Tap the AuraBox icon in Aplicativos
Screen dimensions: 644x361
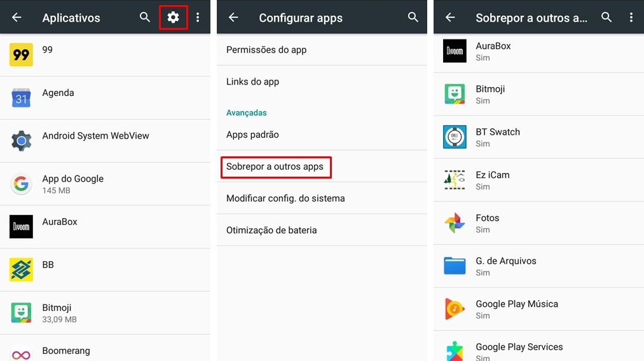21,227
